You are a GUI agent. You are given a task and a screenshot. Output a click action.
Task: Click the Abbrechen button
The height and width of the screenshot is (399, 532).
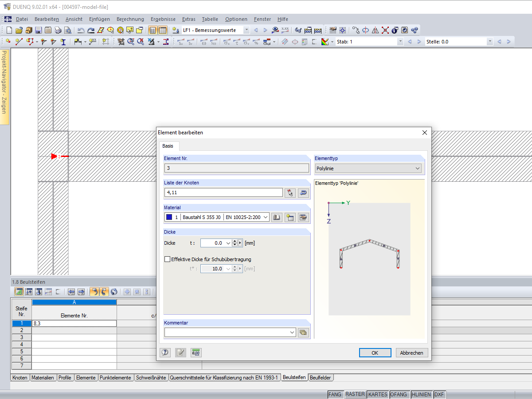(x=412, y=353)
